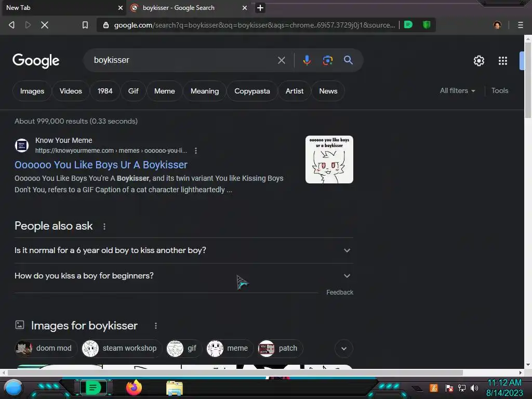Click the Feedback link
Viewport: 532px width, 399px height.
[x=340, y=292]
